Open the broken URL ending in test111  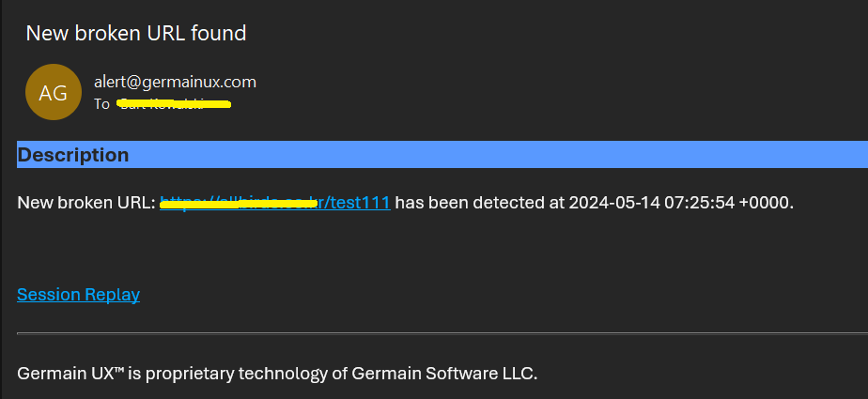274,203
